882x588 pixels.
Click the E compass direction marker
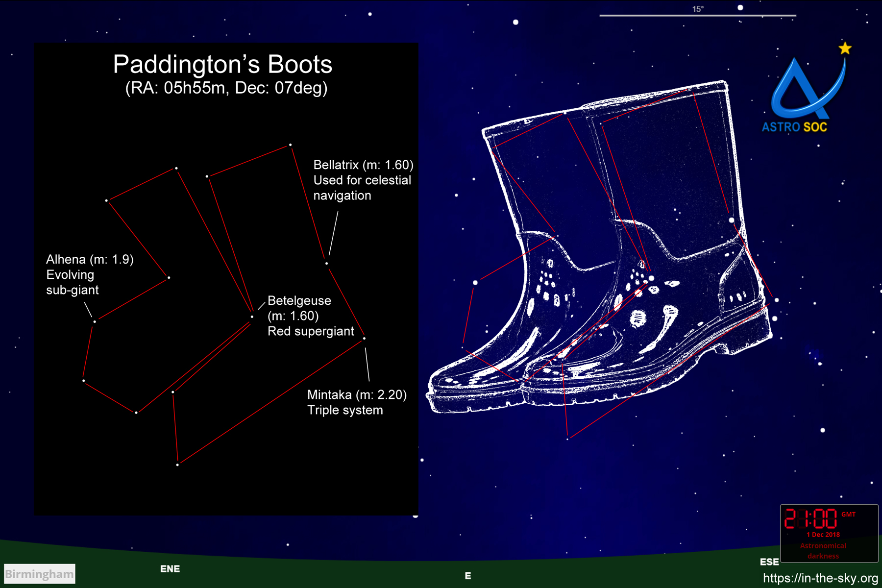tap(468, 576)
